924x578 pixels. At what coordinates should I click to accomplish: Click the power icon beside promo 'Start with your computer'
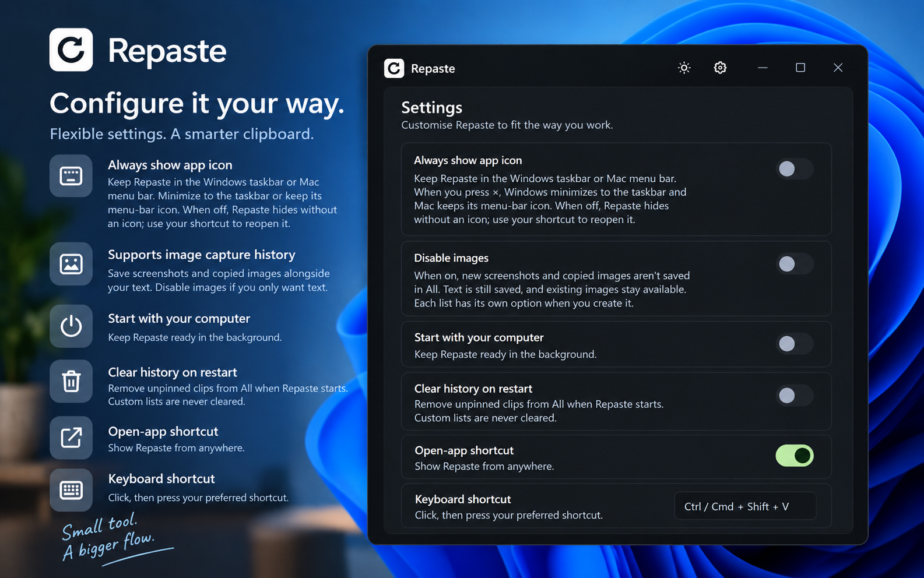pyautogui.click(x=71, y=326)
